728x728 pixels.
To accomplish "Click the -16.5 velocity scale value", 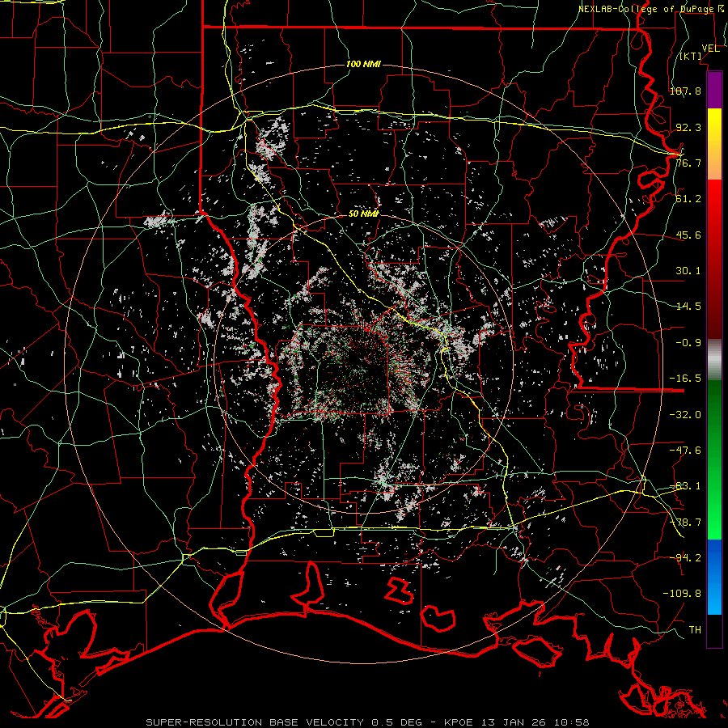I will (685, 379).
